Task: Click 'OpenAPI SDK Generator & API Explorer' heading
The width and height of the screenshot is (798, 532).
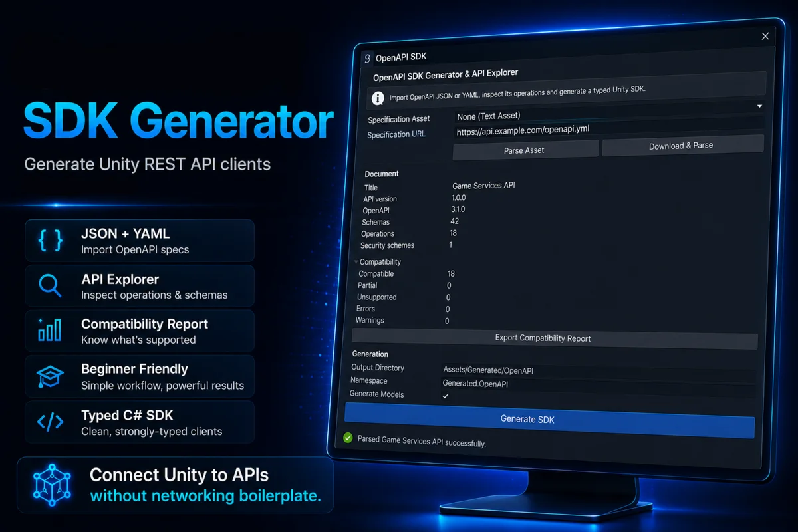Action: [446, 75]
